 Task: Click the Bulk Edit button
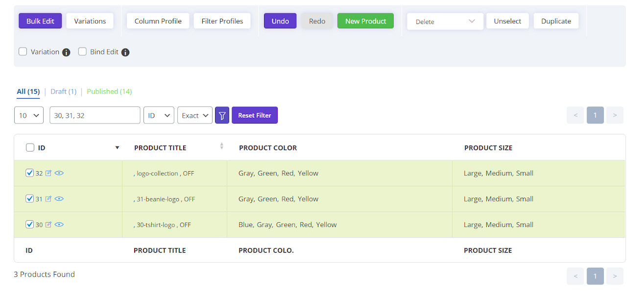[x=40, y=21]
